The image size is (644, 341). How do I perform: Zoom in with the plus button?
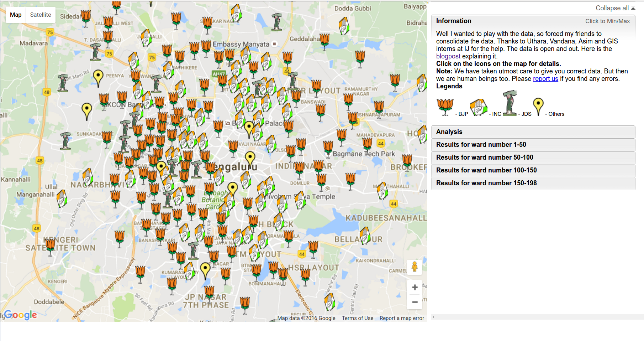(415, 287)
